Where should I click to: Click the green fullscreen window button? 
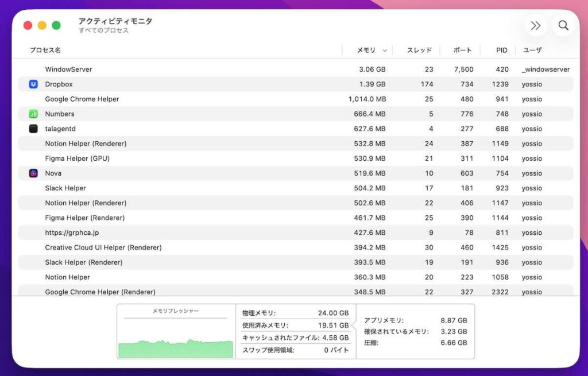tap(56, 25)
